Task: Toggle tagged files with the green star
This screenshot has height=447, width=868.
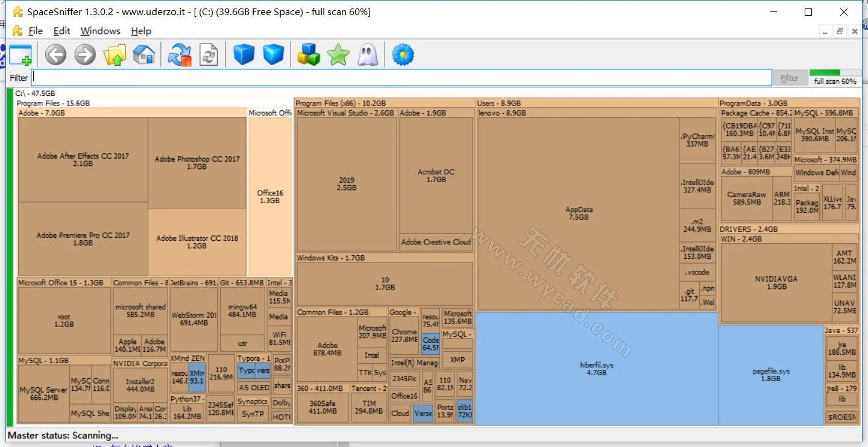Action: click(338, 54)
